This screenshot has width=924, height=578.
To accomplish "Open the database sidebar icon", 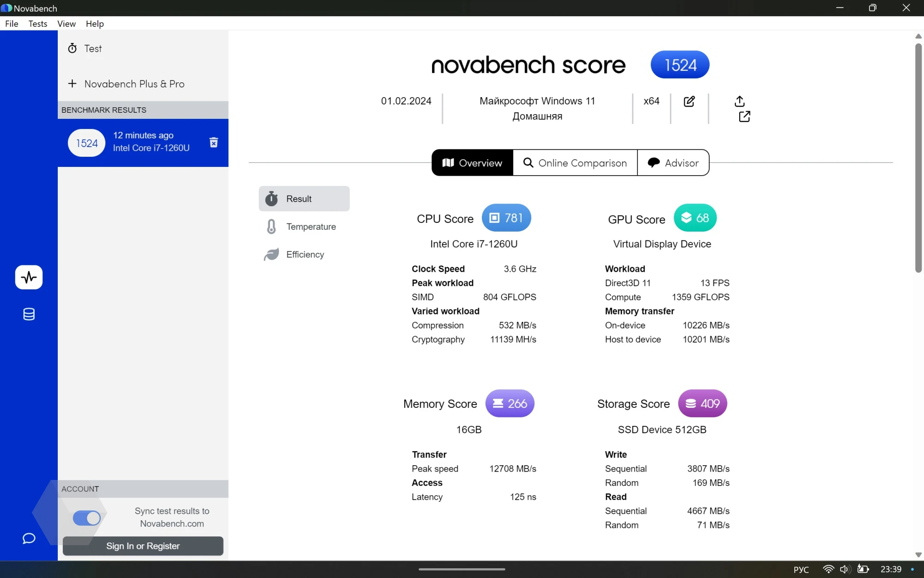I will 29,314.
